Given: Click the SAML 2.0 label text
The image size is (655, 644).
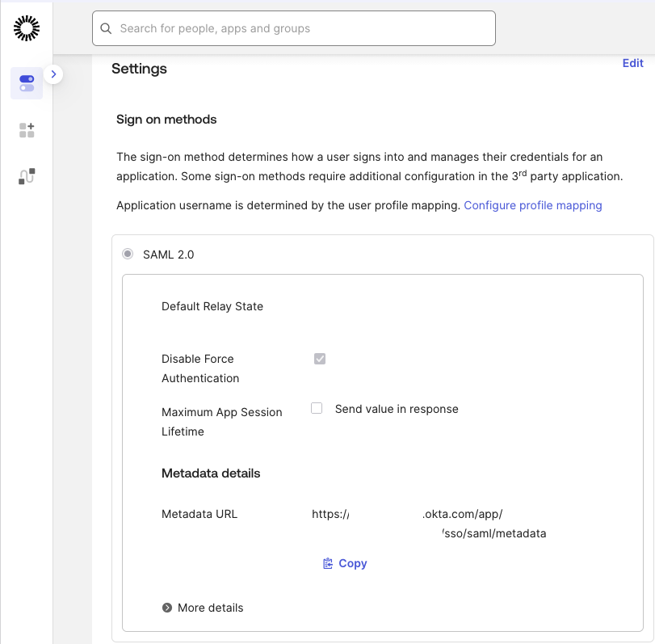Looking at the screenshot, I should (166, 254).
